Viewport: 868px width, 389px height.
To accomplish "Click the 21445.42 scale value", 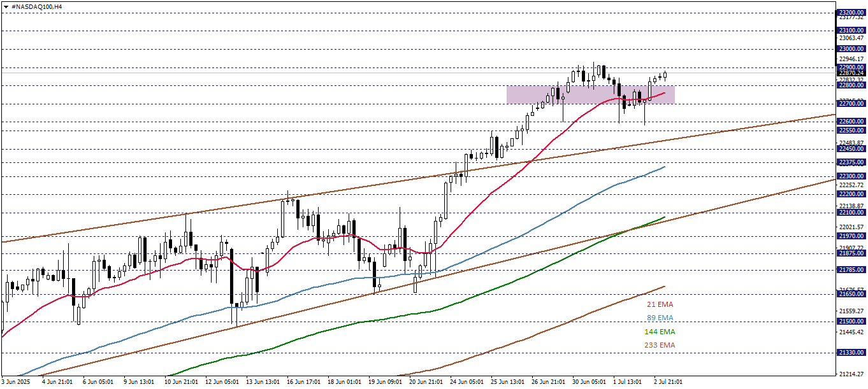I will pyautogui.click(x=852, y=332).
